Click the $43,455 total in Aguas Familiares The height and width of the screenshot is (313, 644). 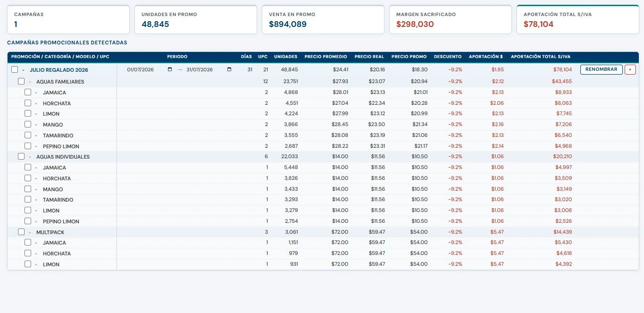562,81
